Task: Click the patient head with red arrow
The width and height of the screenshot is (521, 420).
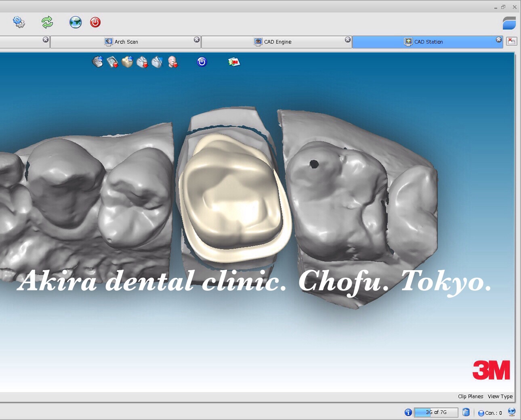Action: pos(172,62)
